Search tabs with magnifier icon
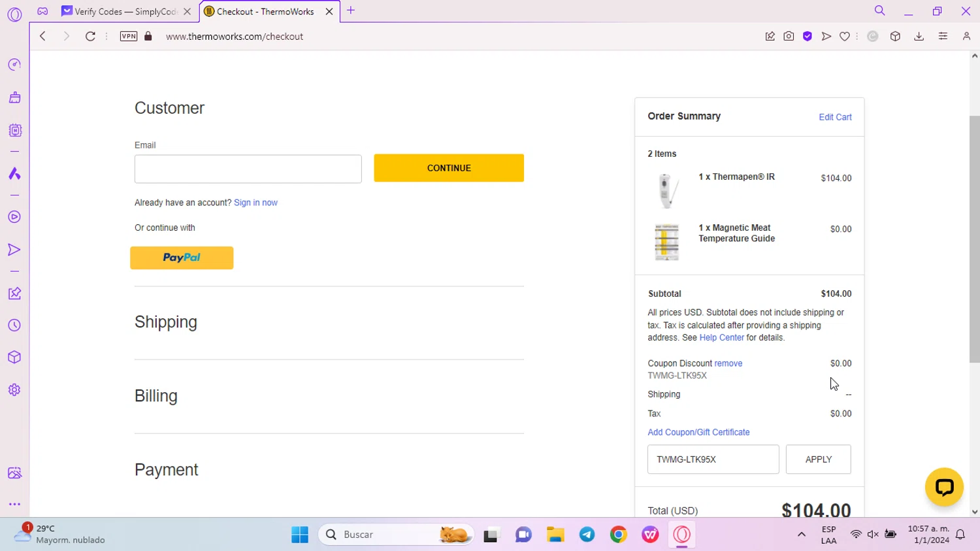The image size is (980, 551). click(x=880, y=10)
